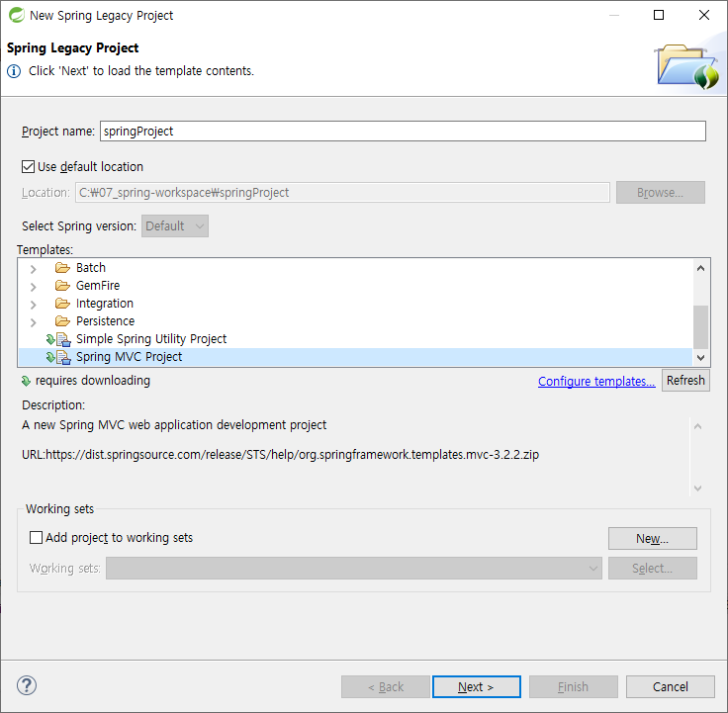The image size is (728, 713).
Task: Click the New working set button
Action: click(652, 539)
